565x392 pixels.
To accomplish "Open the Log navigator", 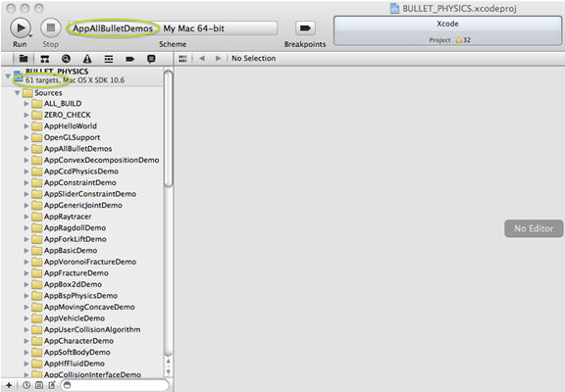I will tap(151, 59).
